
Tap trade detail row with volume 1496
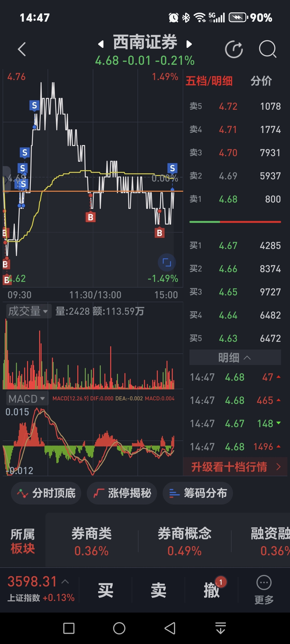(x=235, y=447)
